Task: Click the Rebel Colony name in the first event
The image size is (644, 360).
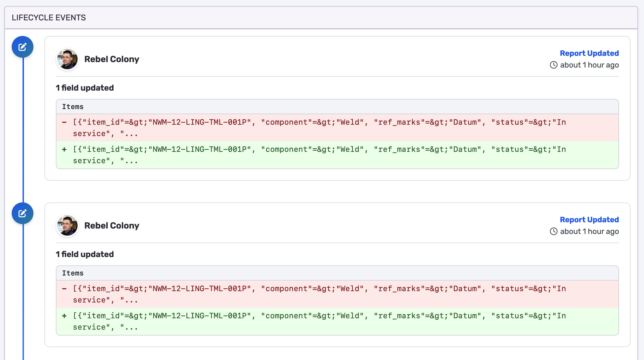Action: click(111, 59)
